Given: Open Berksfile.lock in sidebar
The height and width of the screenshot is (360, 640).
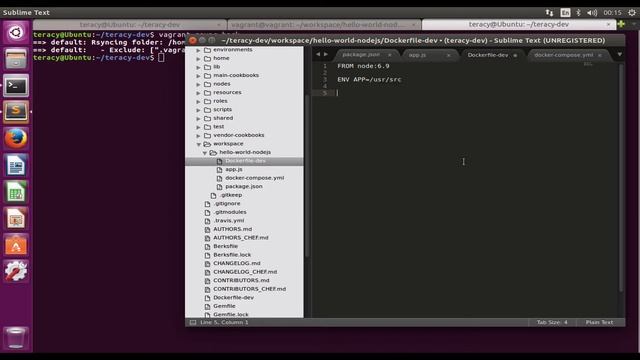Looking at the screenshot, I should 232,255.
